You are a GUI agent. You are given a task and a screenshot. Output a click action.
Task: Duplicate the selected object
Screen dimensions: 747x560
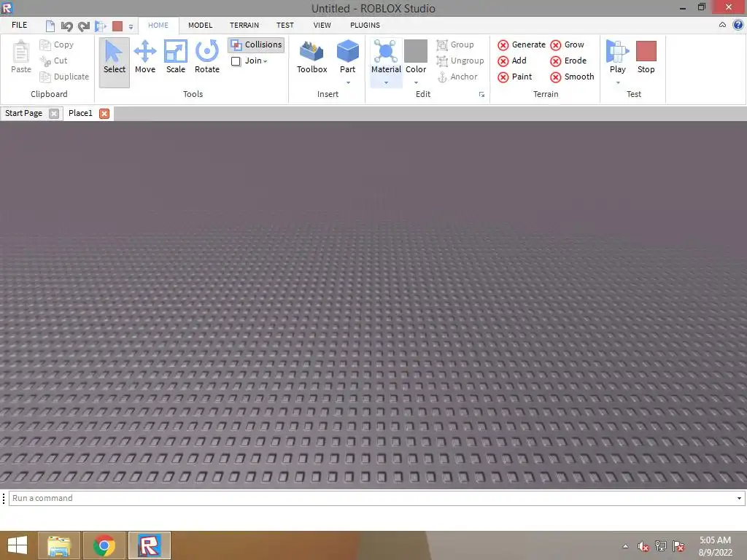click(64, 77)
